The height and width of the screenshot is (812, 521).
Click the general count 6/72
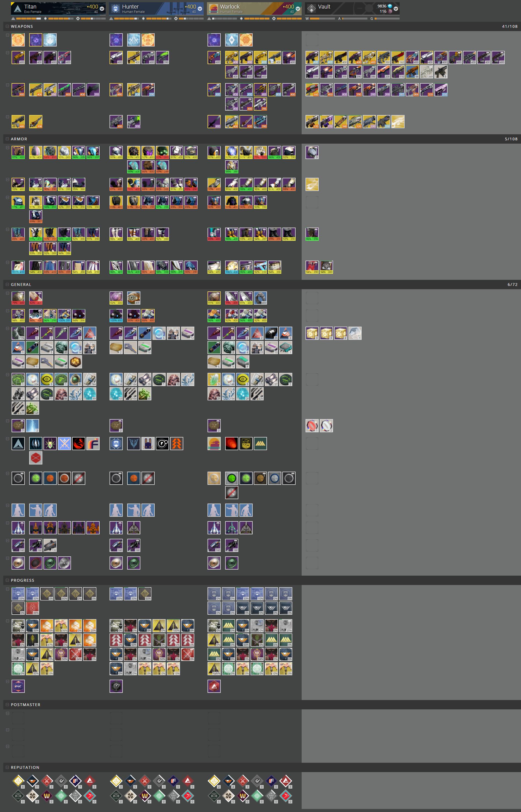coord(512,285)
